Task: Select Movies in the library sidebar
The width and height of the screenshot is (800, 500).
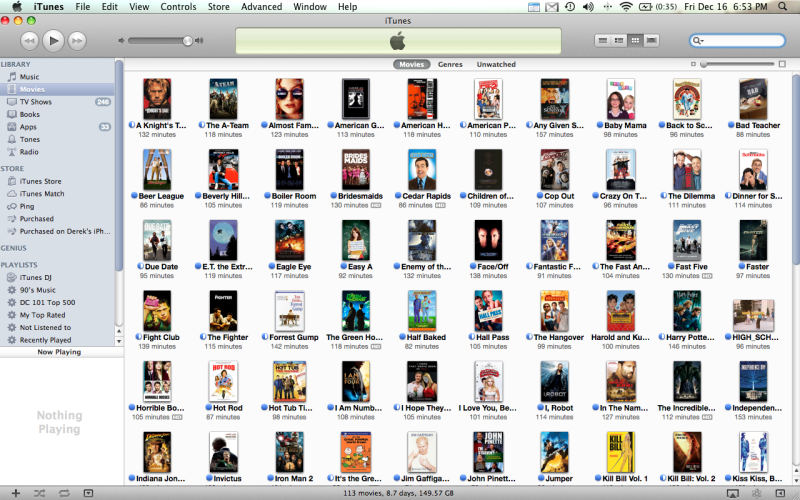Action: pyautogui.click(x=57, y=89)
